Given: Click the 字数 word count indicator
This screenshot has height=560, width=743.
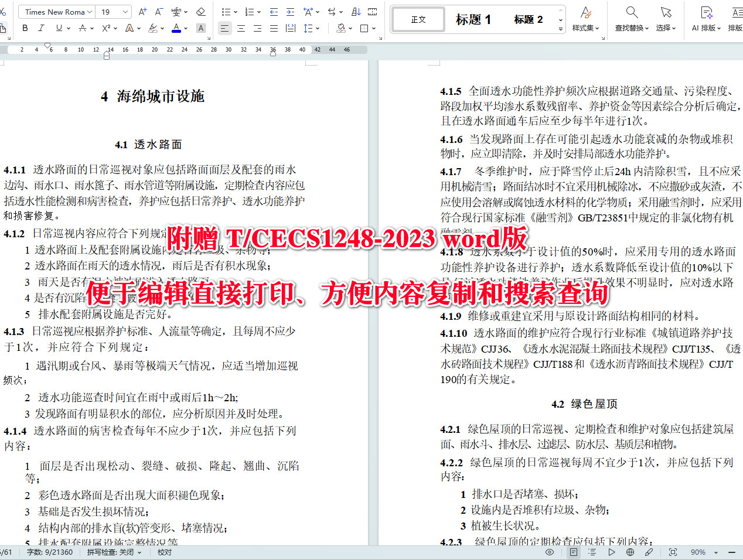Looking at the screenshot, I should tap(50, 552).
